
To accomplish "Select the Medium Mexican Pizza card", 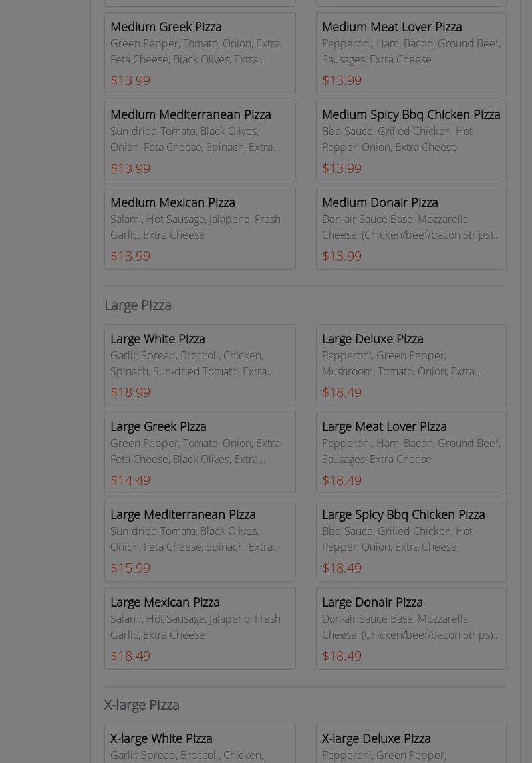I will 199,228.
